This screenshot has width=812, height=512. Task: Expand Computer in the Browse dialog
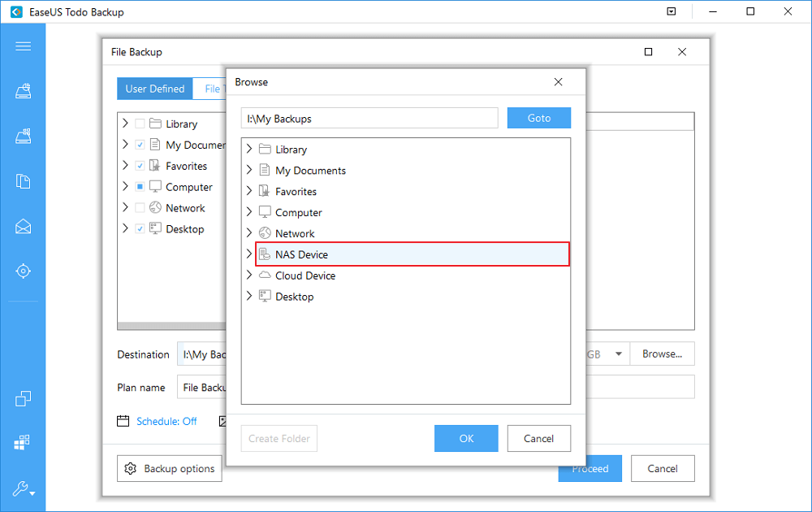coord(249,211)
